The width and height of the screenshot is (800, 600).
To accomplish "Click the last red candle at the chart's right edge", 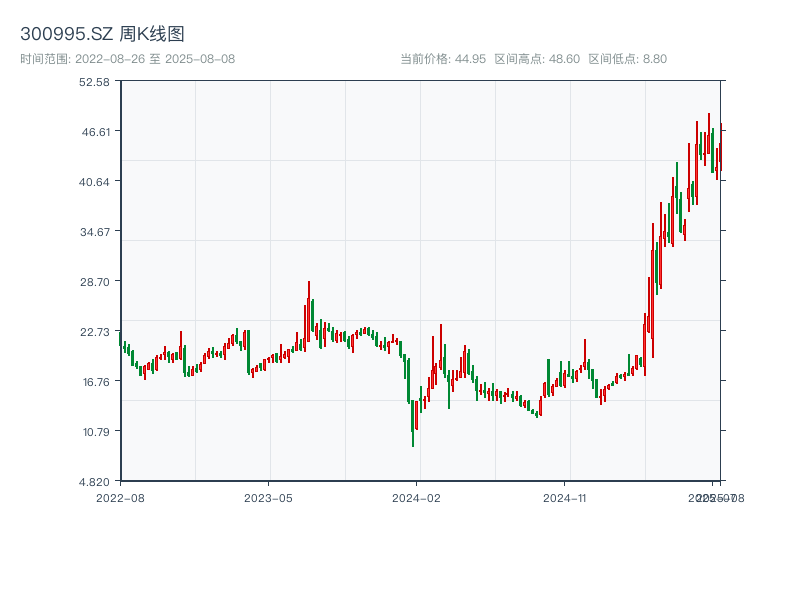I will click(721, 147).
